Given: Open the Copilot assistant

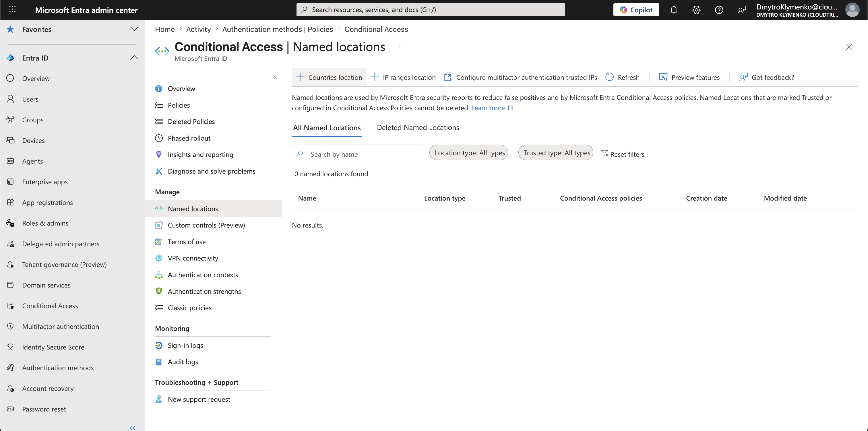Looking at the screenshot, I should (x=636, y=10).
